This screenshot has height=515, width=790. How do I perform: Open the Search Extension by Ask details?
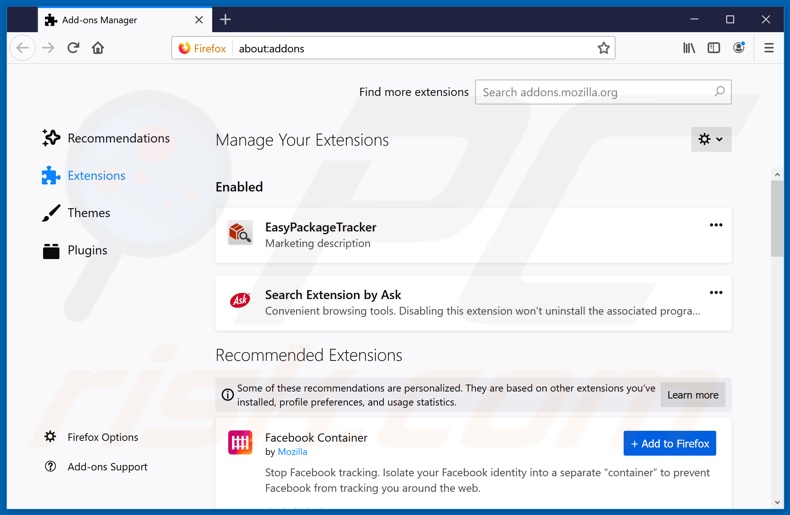pos(473,303)
